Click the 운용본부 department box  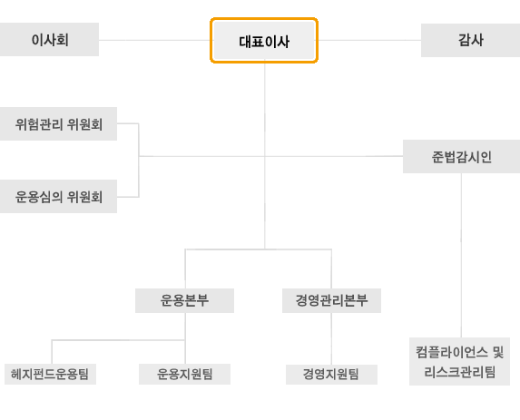click(184, 300)
